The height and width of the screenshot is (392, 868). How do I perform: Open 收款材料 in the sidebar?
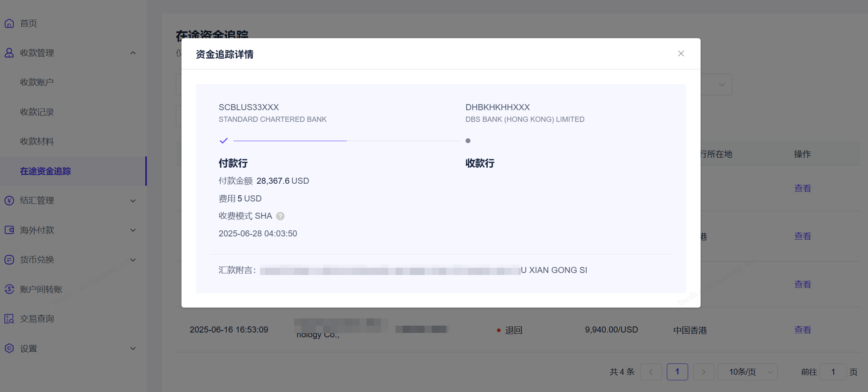coord(37,142)
